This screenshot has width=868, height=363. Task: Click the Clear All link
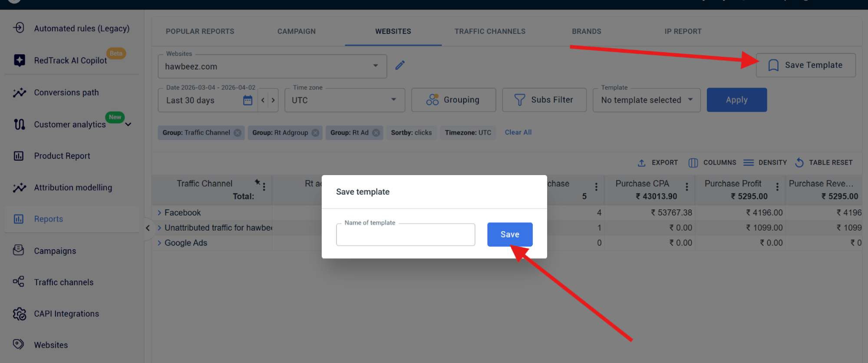click(x=518, y=132)
